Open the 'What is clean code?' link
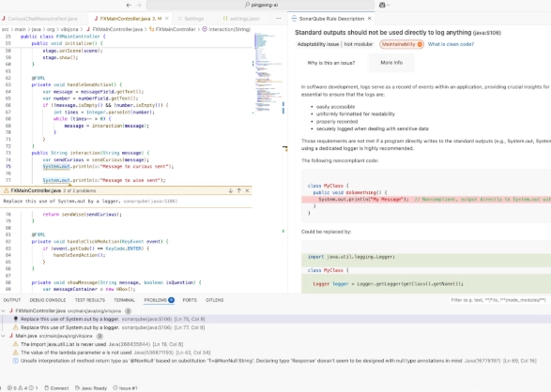The height and width of the screenshot is (392, 551). tap(451, 44)
